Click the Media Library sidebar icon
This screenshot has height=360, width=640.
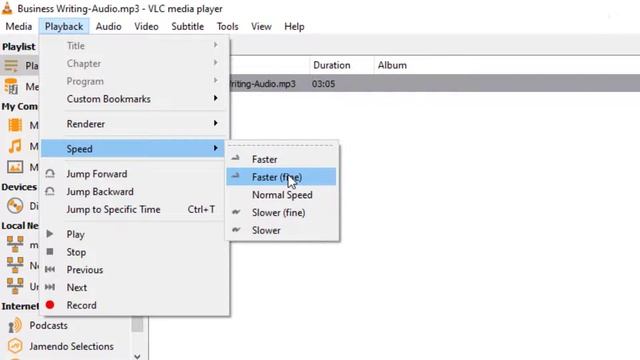click(11, 86)
